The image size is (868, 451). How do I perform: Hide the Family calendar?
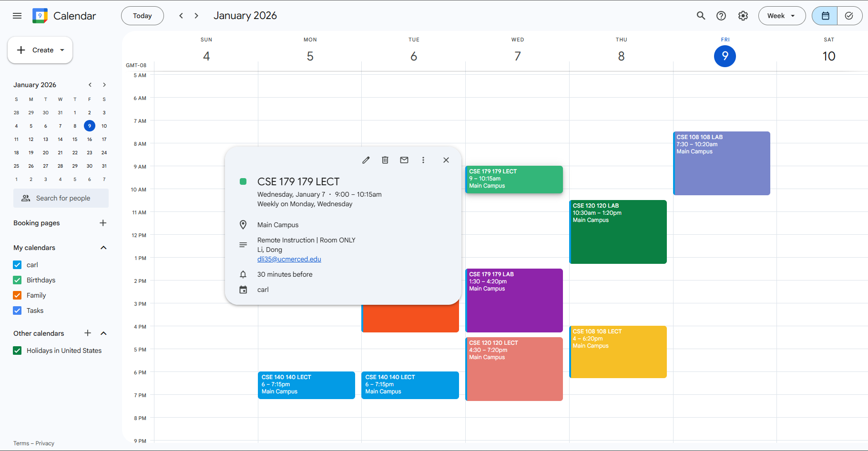pos(17,295)
